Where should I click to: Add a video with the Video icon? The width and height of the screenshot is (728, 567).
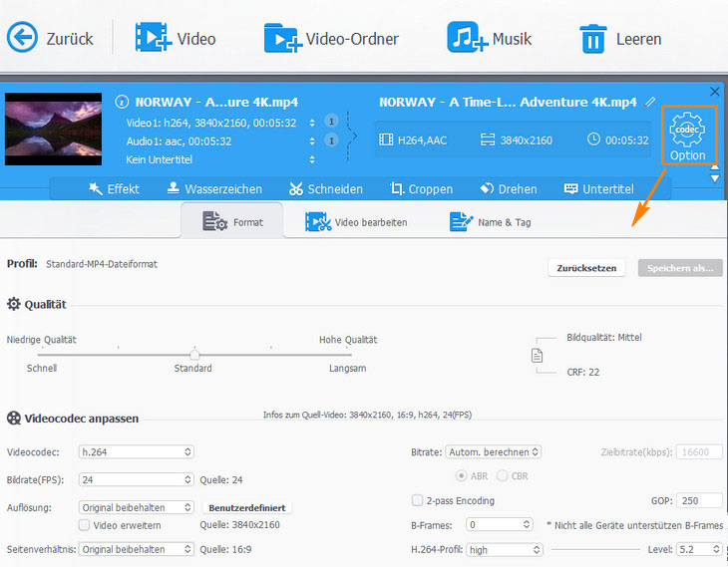click(x=153, y=38)
